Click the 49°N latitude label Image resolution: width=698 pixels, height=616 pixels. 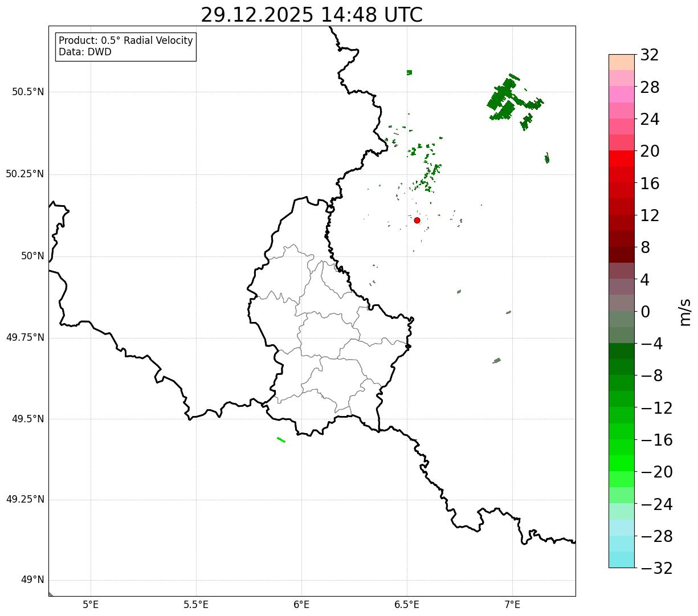point(32,580)
